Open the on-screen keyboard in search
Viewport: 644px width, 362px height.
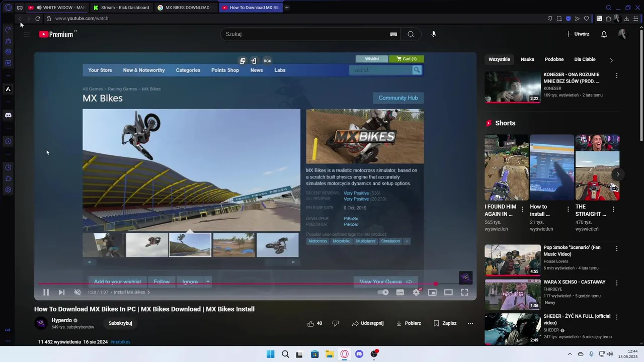click(393, 34)
